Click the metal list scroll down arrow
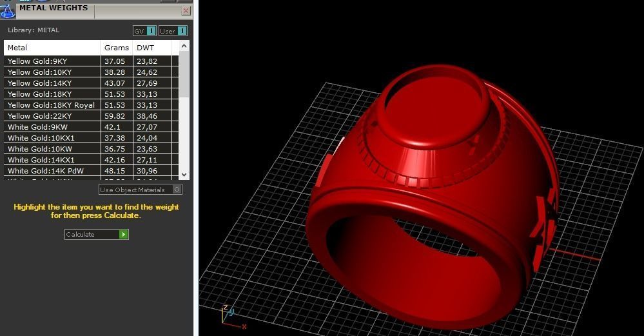The height and width of the screenshot is (336, 644). (184, 175)
